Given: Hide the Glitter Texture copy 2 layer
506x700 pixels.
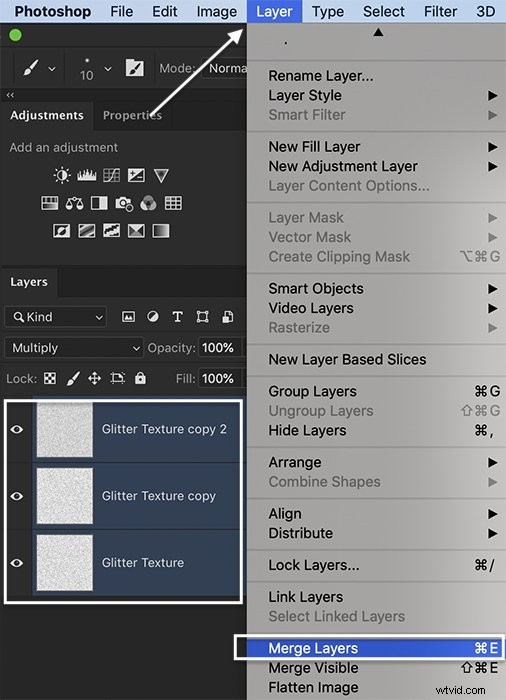Looking at the screenshot, I should (17, 429).
